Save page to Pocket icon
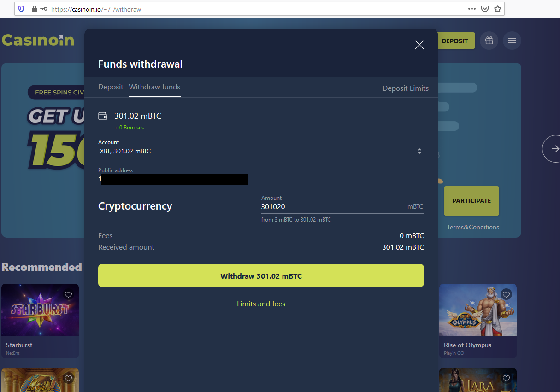The image size is (560, 392). click(485, 9)
